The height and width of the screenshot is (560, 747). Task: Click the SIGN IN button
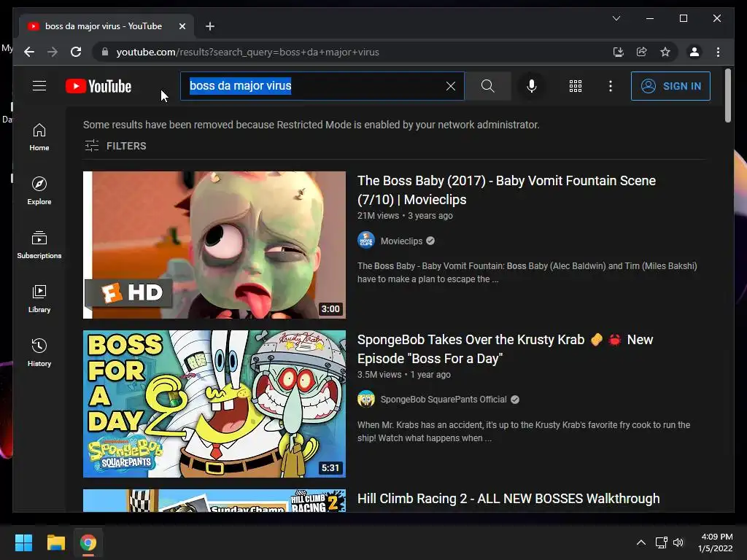coord(670,86)
